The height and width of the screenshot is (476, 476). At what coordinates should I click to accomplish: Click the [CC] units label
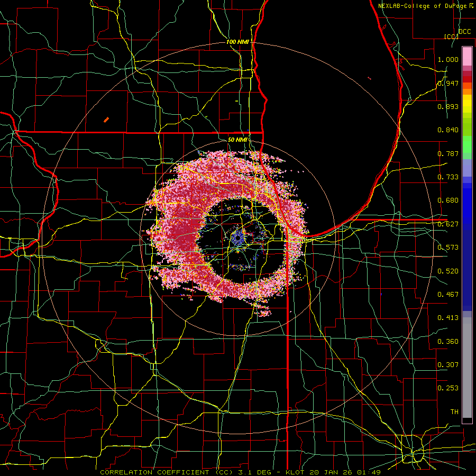(x=451, y=36)
